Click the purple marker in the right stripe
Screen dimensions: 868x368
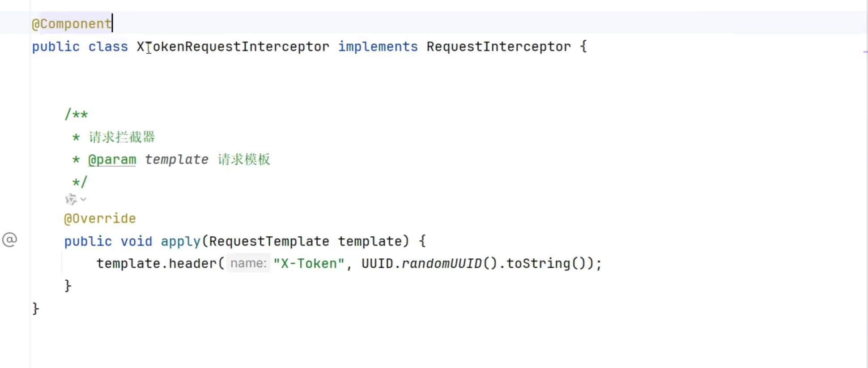tap(865, 52)
